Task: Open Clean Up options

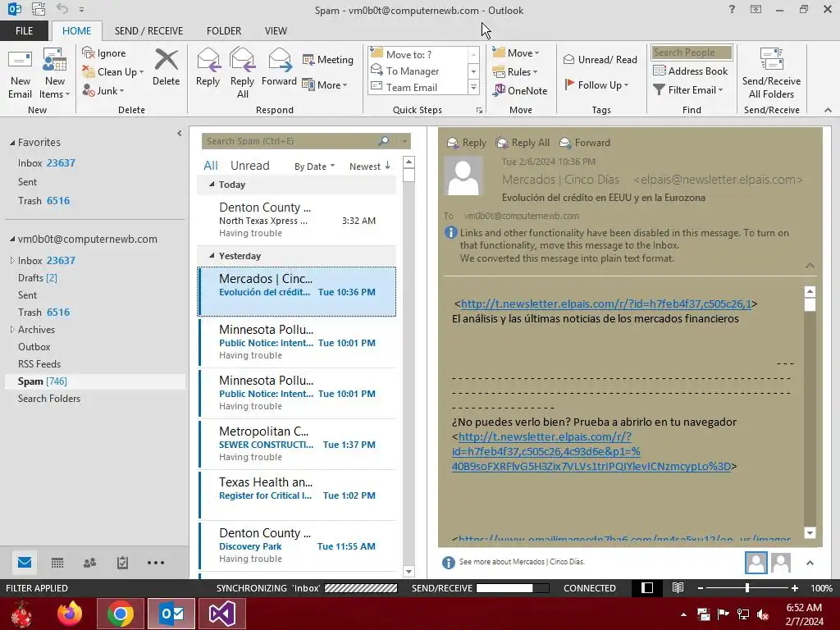Action: point(113,72)
